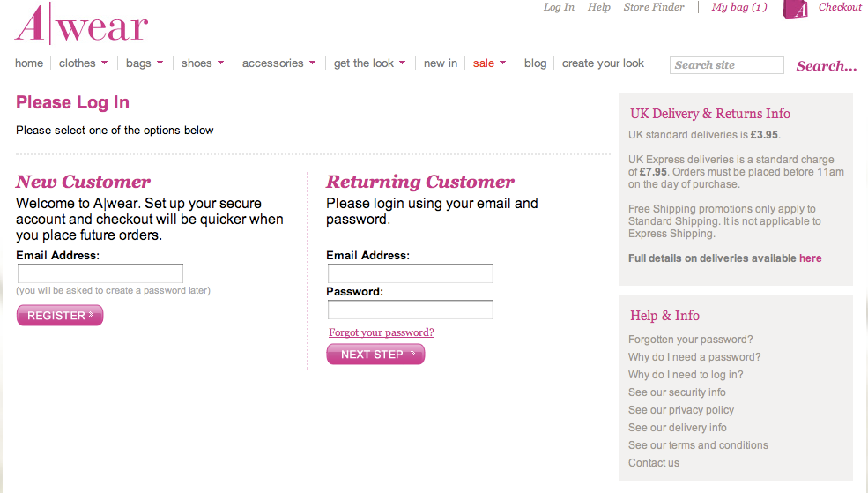Click the shopping bag icon beside Checkout
This screenshot has width=868, height=493.
coord(796,10)
